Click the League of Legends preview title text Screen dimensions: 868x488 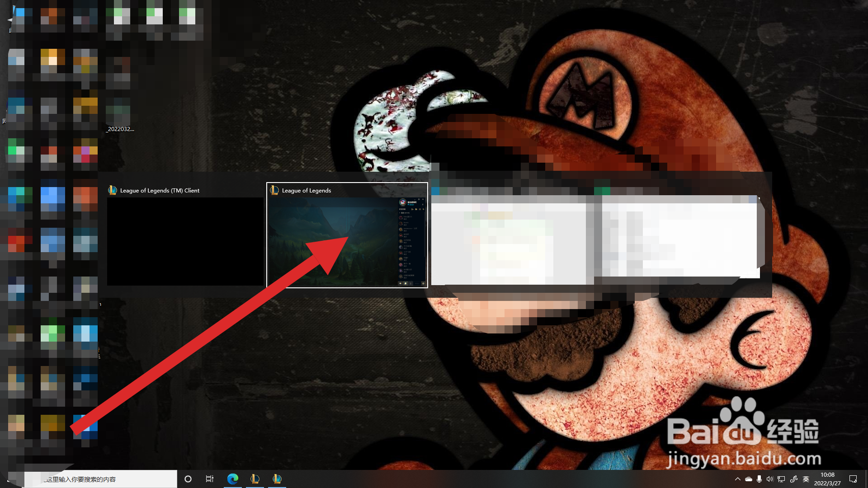tap(306, 191)
